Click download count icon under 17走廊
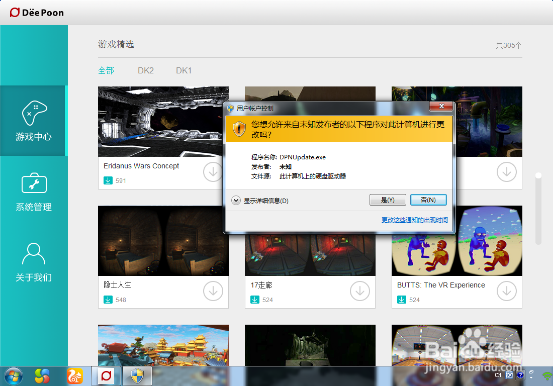 (x=255, y=300)
